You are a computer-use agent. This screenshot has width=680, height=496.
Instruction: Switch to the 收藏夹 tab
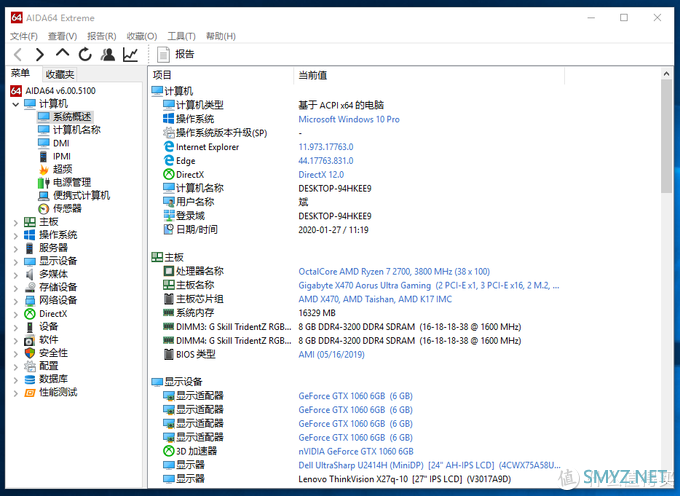click(x=60, y=75)
